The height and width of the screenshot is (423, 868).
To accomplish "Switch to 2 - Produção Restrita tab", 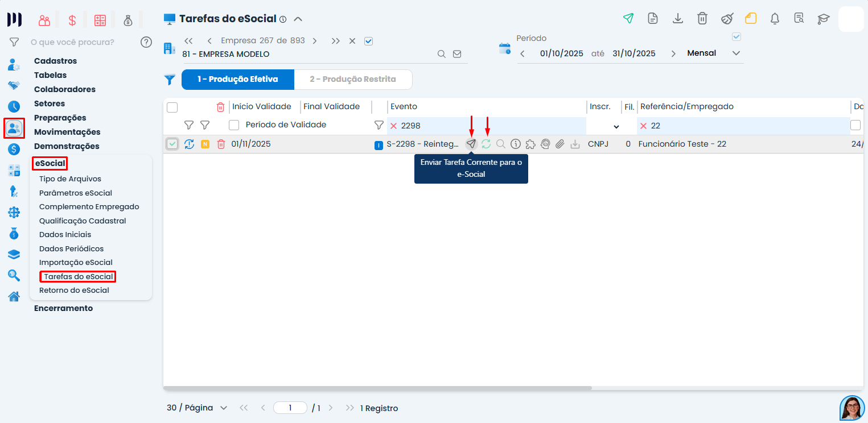I will click(353, 80).
